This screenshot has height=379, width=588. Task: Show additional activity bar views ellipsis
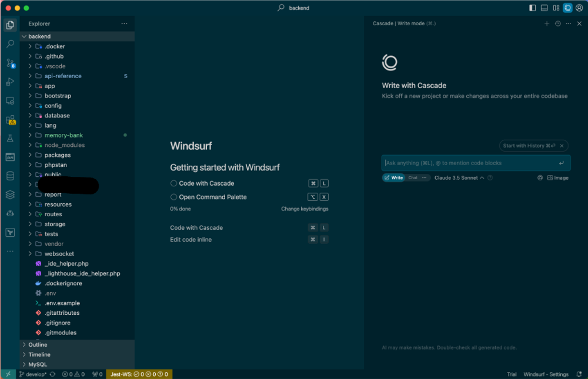coord(10,251)
